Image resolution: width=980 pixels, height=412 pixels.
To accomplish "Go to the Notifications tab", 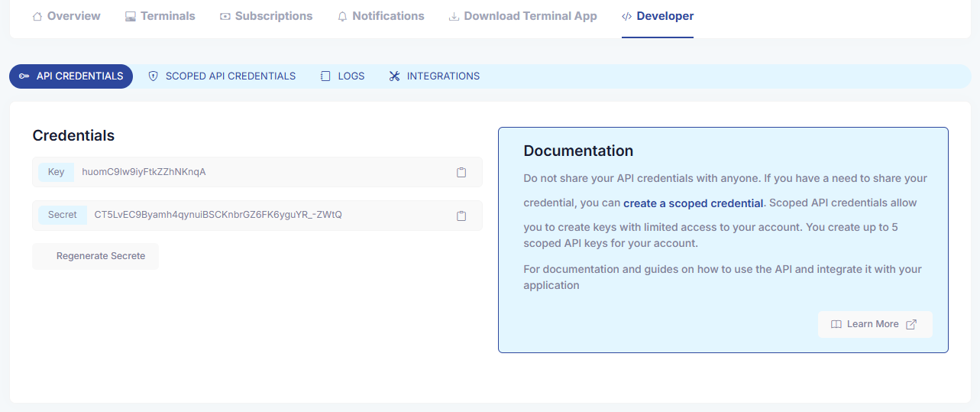I will (380, 16).
